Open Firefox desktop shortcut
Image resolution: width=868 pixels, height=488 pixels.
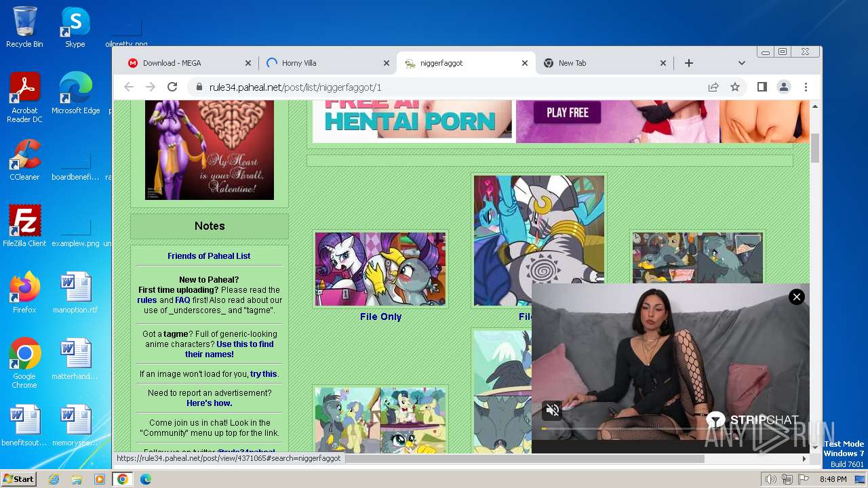pyautogui.click(x=24, y=292)
